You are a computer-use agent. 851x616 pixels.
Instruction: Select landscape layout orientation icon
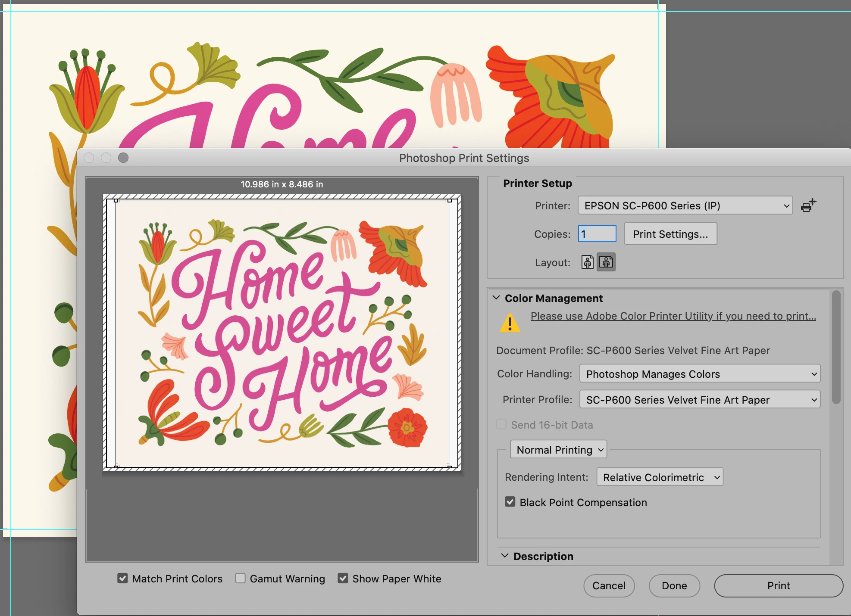[606, 262]
